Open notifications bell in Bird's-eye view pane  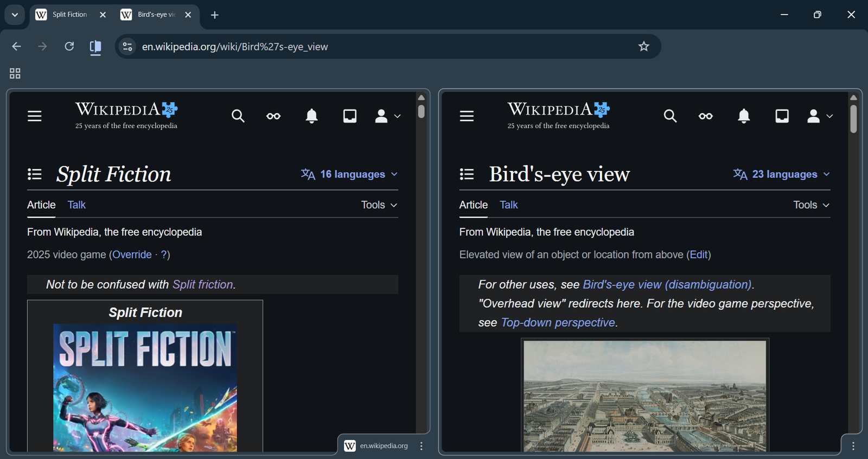tap(744, 116)
